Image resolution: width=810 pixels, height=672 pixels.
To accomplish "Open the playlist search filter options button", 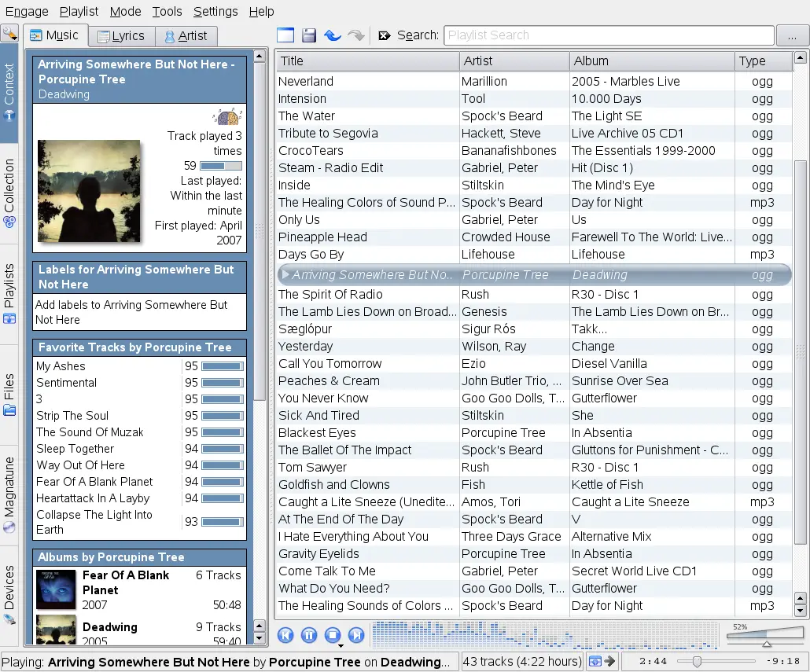I will 792,35.
